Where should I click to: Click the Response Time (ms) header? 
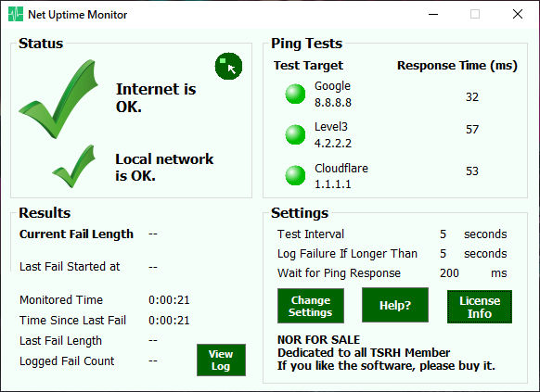pos(457,65)
